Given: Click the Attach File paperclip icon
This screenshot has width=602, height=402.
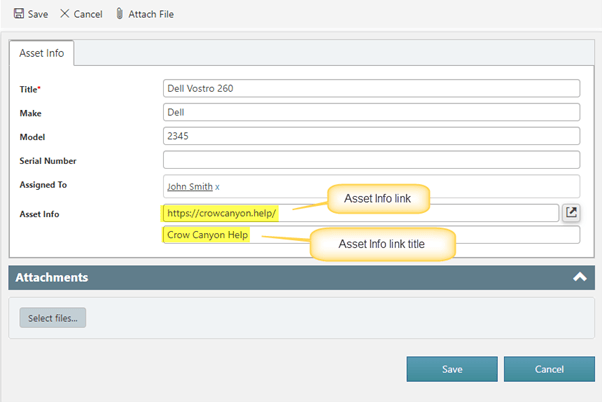Looking at the screenshot, I should pos(119,13).
